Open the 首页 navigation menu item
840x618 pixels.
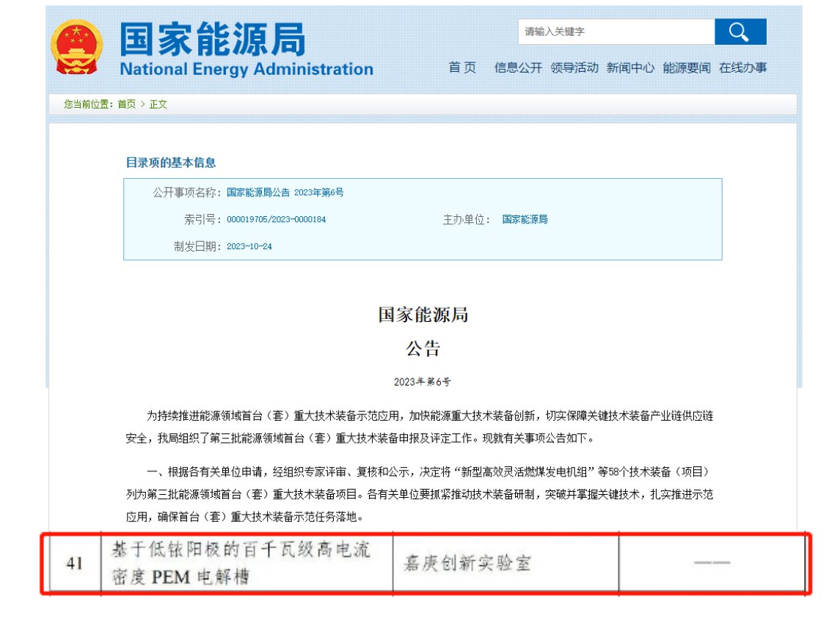click(461, 67)
